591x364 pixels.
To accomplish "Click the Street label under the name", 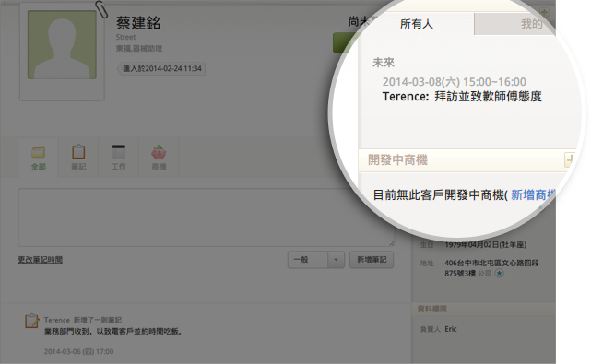I will click(x=125, y=37).
